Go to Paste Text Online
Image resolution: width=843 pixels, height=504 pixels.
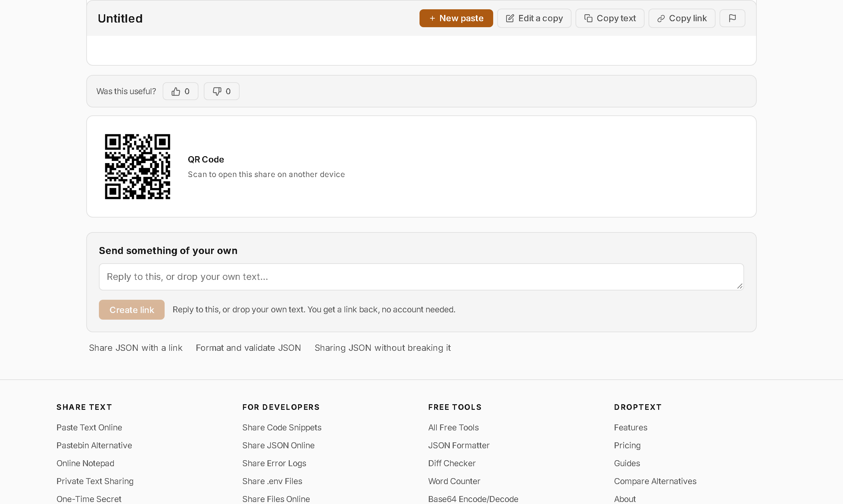pos(89,427)
